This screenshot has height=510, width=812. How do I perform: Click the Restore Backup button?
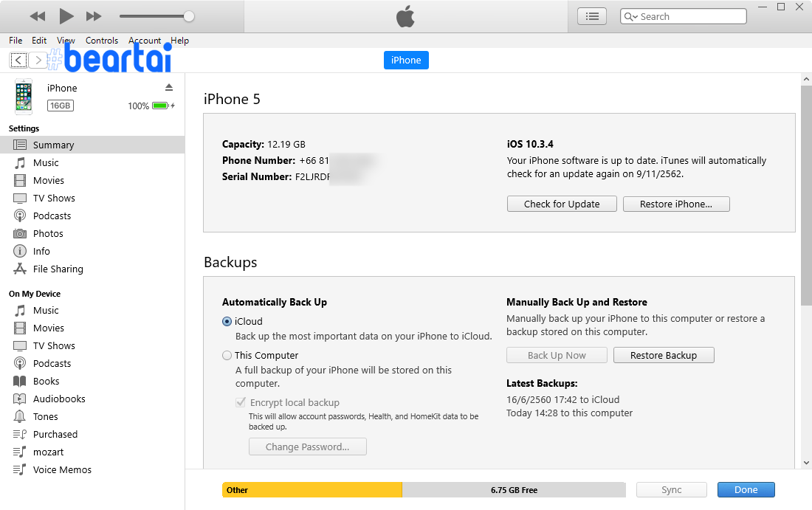pos(664,355)
